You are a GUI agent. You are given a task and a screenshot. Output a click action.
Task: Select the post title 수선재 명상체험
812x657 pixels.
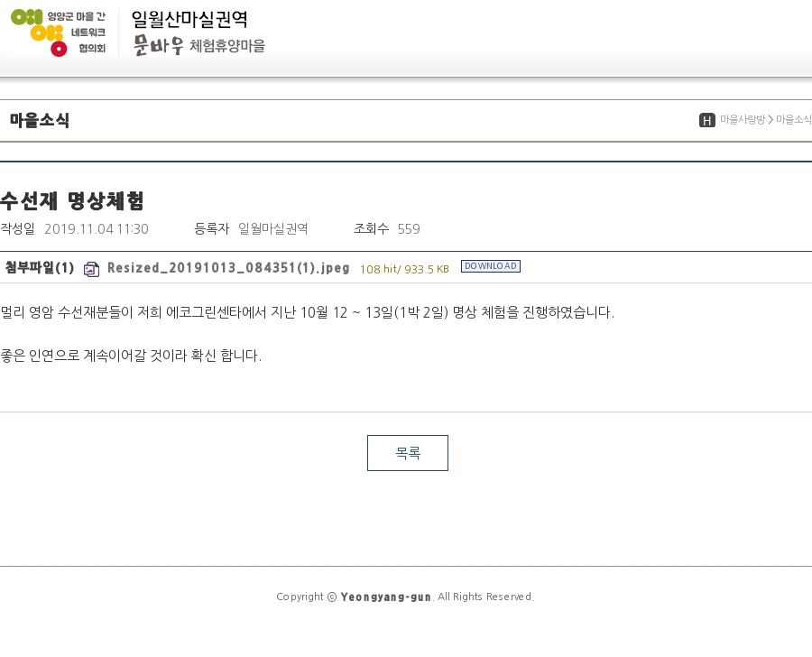click(72, 200)
